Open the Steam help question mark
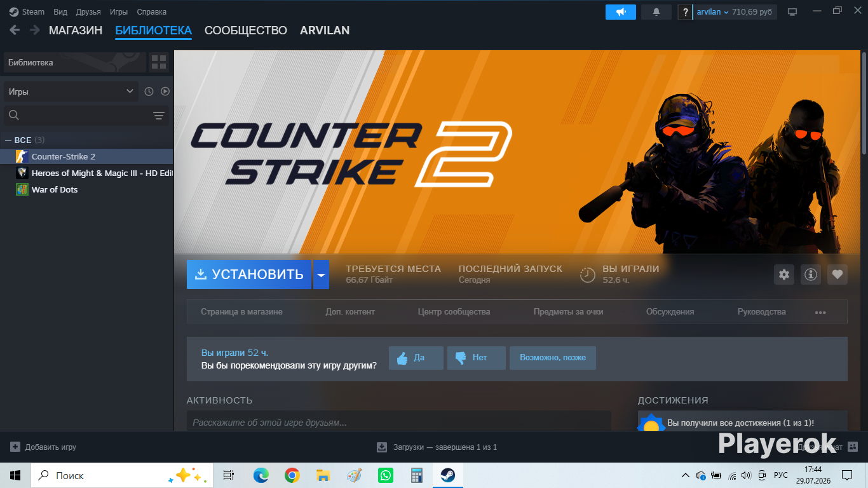The height and width of the screenshot is (488, 868). (685, 12)
